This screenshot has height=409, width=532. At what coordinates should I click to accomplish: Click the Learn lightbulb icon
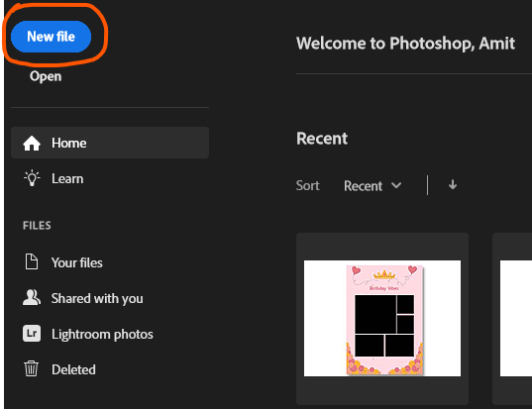(32, 178)
